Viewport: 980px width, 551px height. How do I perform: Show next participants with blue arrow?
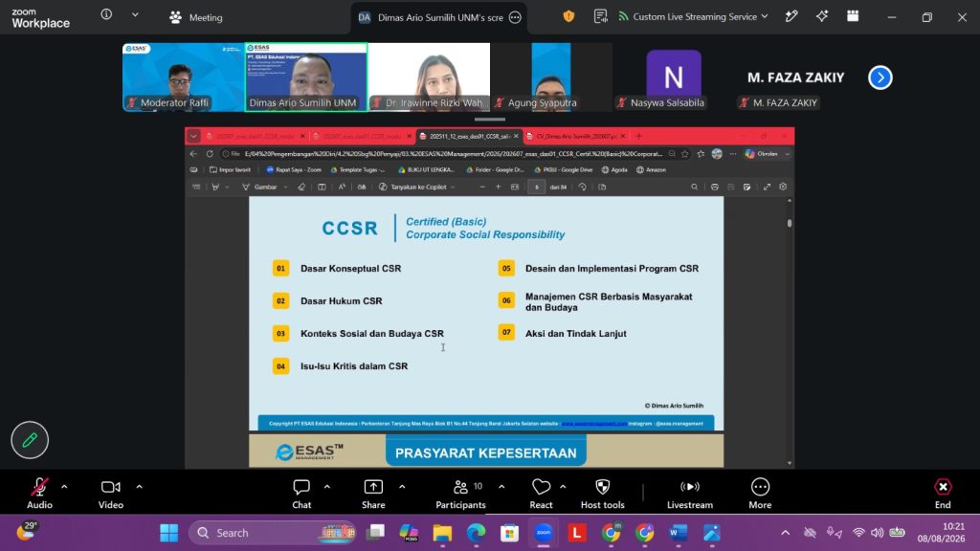tap(880, 77)
